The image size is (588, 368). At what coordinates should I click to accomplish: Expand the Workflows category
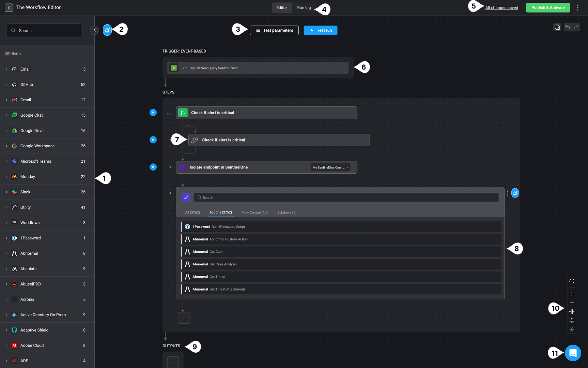pyautogui.click(x=6, y=223)
